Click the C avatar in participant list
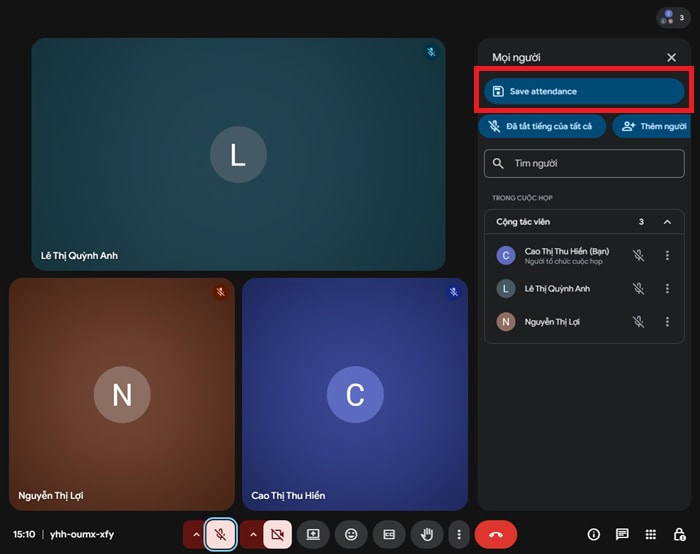Screen dimensions: 700x554 click(506, 255)
